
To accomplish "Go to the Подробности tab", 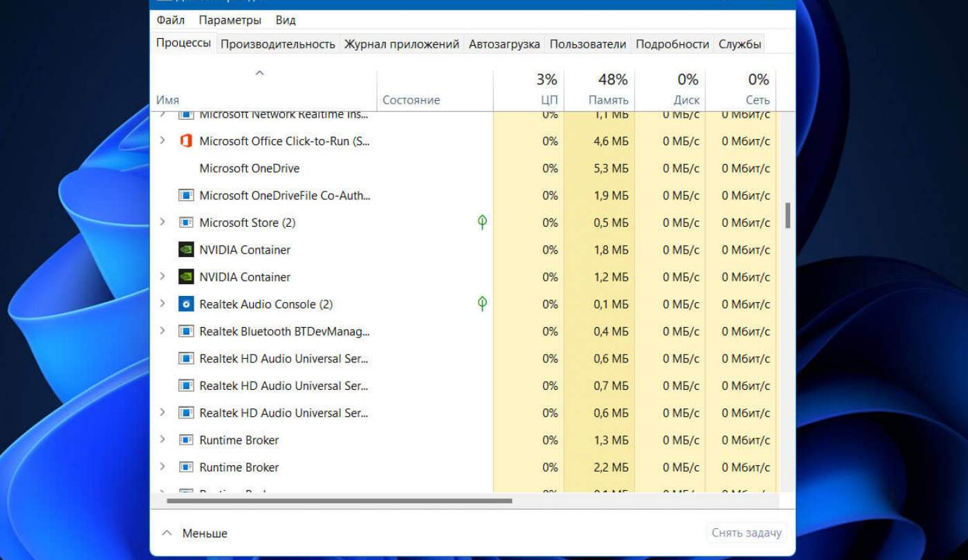I will tap(672, 44).
